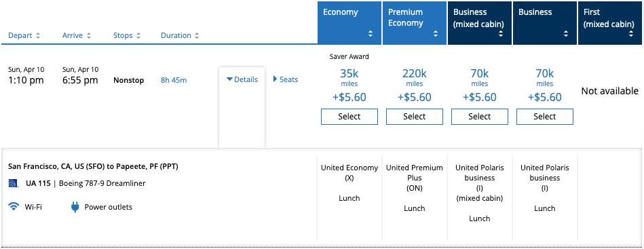Collapse the flight Details panel
The height and width of the screenshot is (249, 644).
tap(242, 79)
